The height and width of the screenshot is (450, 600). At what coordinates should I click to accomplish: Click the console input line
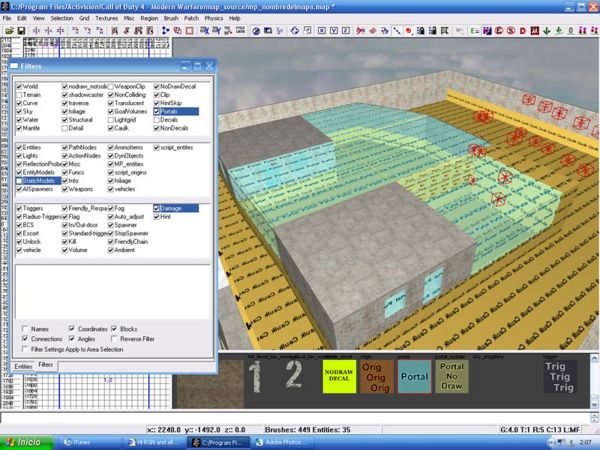(295, 417)
